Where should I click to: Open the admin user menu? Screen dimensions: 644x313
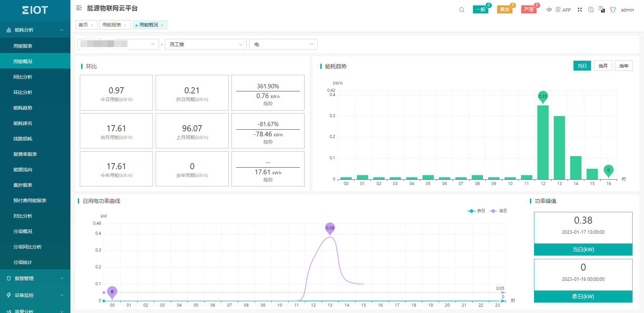pyautogui.click(x=627, y=10)
